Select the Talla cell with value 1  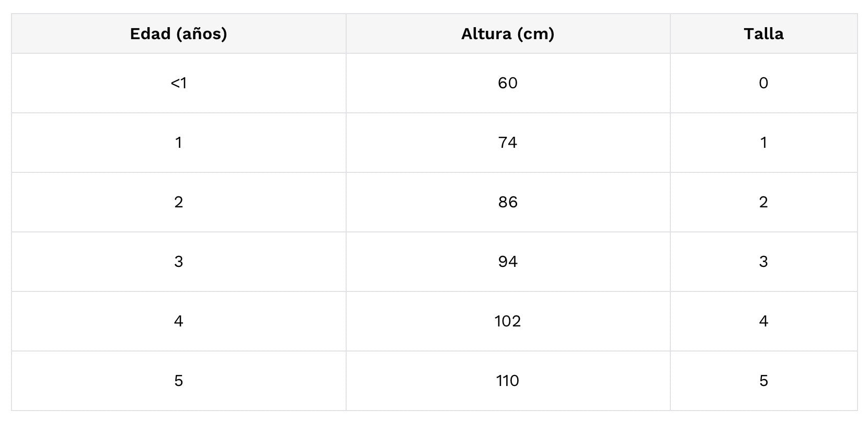tap(763, 143)
